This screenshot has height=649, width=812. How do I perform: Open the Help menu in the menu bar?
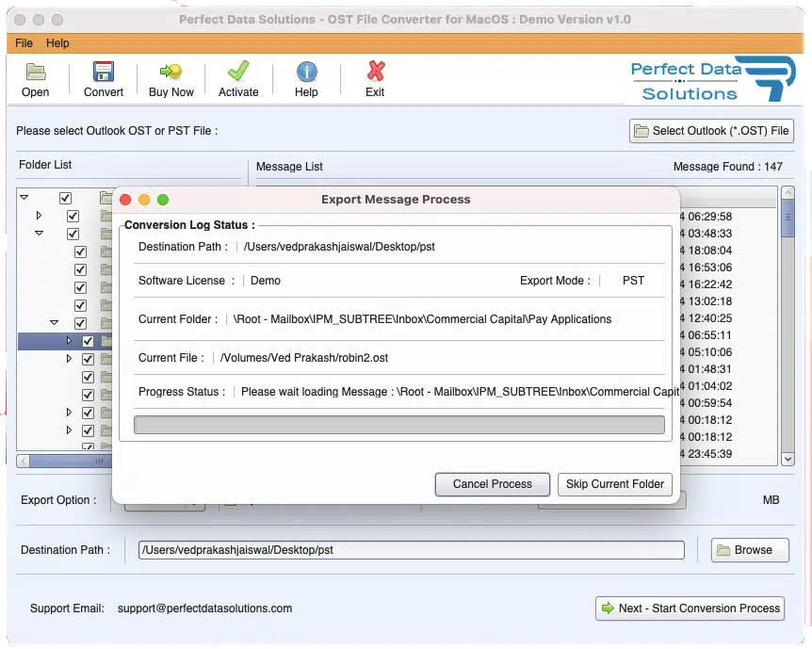pos(57,43)
